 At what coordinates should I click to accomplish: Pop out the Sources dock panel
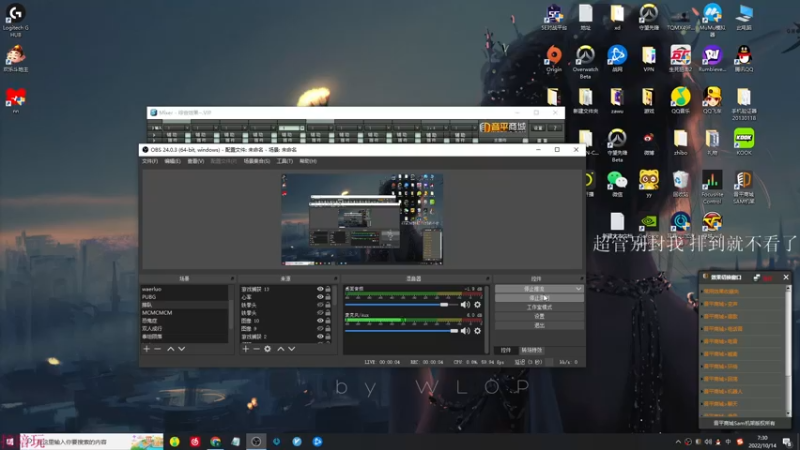pos(336,279)
